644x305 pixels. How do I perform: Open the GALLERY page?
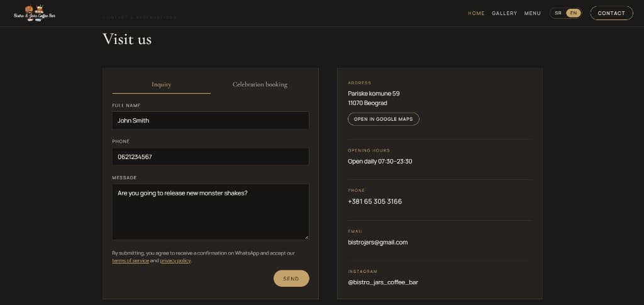click(504, 13)
